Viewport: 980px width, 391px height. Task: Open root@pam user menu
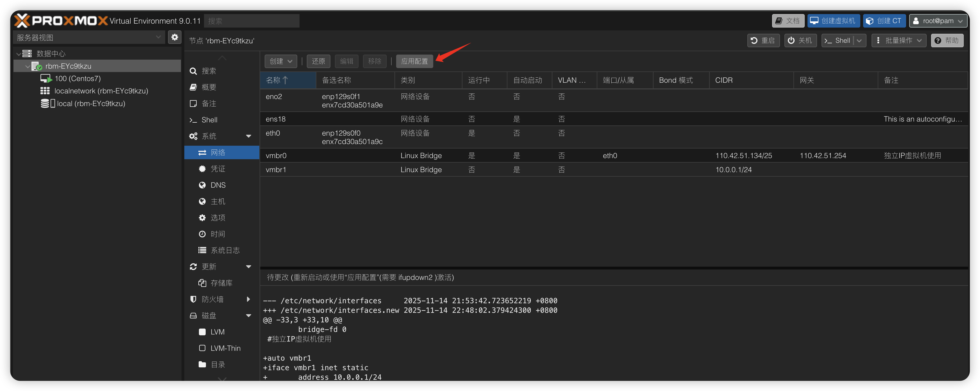[938, 21]
